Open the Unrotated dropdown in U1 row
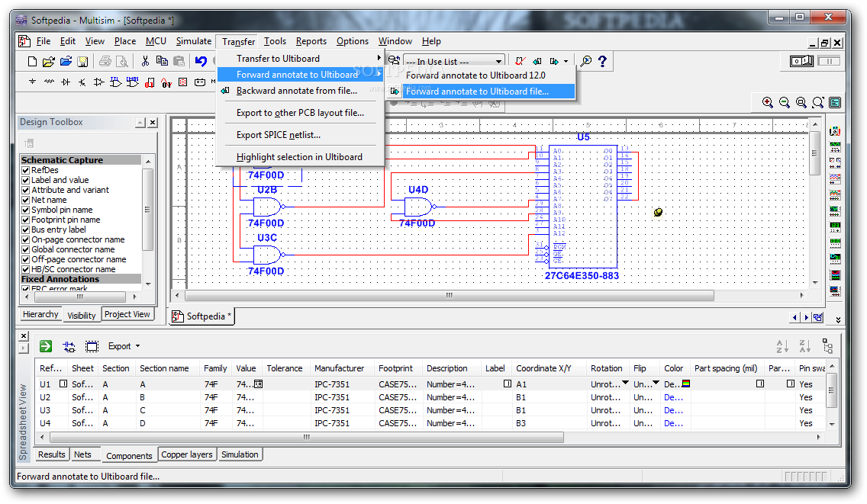Image resolution: width=867 pixels, height=504 pixels. 625,383
